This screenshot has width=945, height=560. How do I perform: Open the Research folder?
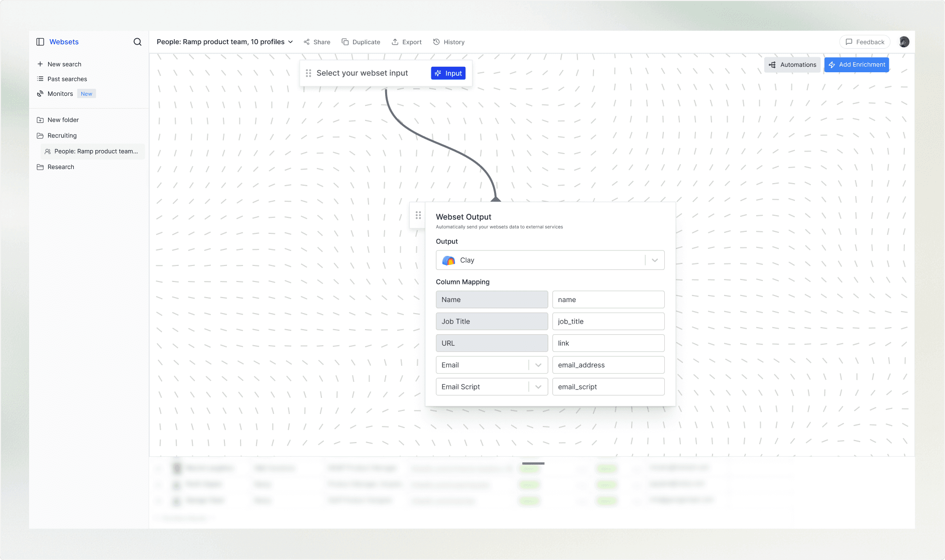[61, 167]
